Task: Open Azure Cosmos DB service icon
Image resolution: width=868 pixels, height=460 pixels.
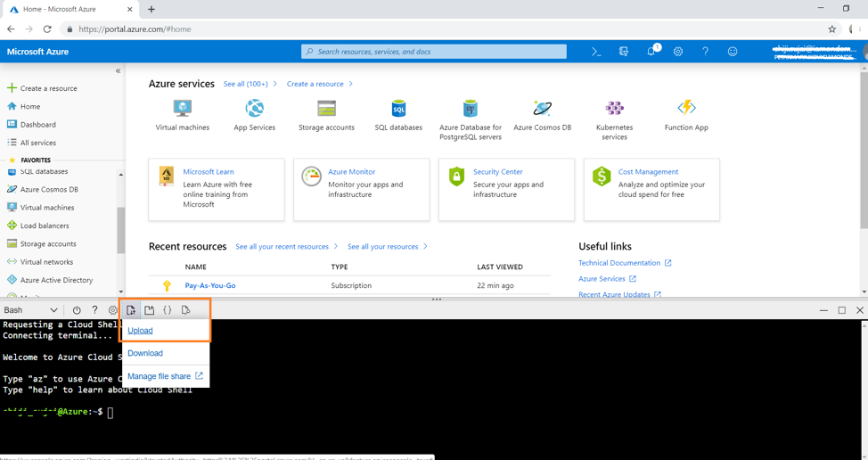Action: point(542,109)
